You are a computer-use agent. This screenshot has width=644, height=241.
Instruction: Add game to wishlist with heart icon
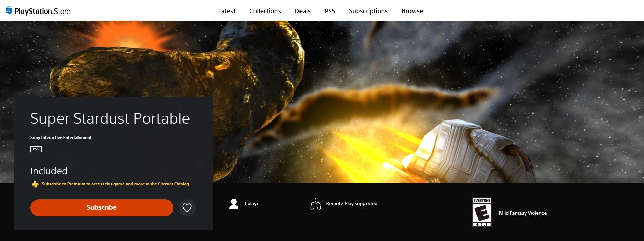(187, 207)
